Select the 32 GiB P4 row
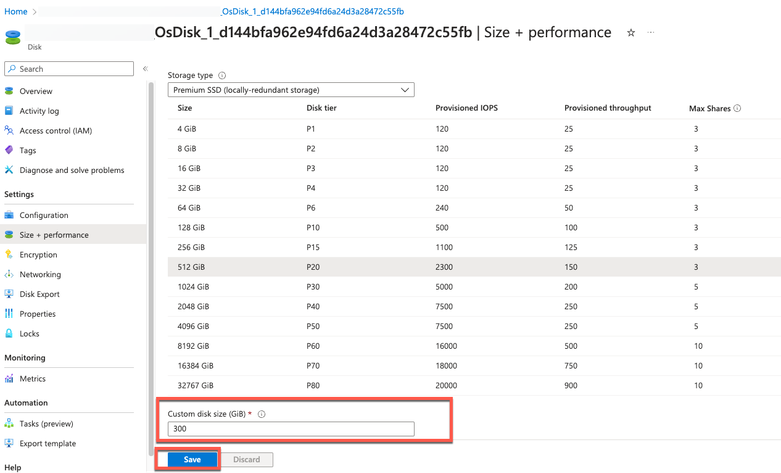This screenshot has width=781, height=473. tap(474, 188)
